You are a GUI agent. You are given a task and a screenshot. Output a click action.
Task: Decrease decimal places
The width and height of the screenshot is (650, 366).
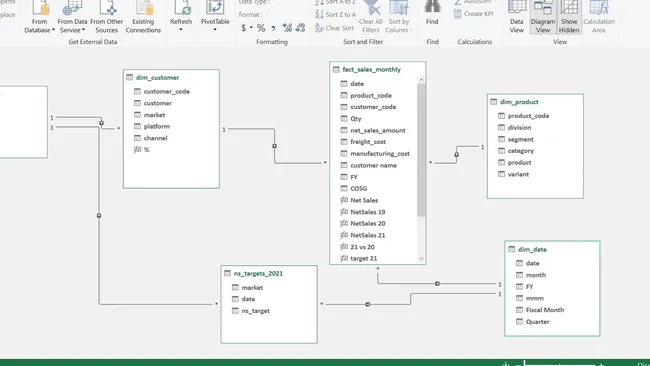(300, 28)
